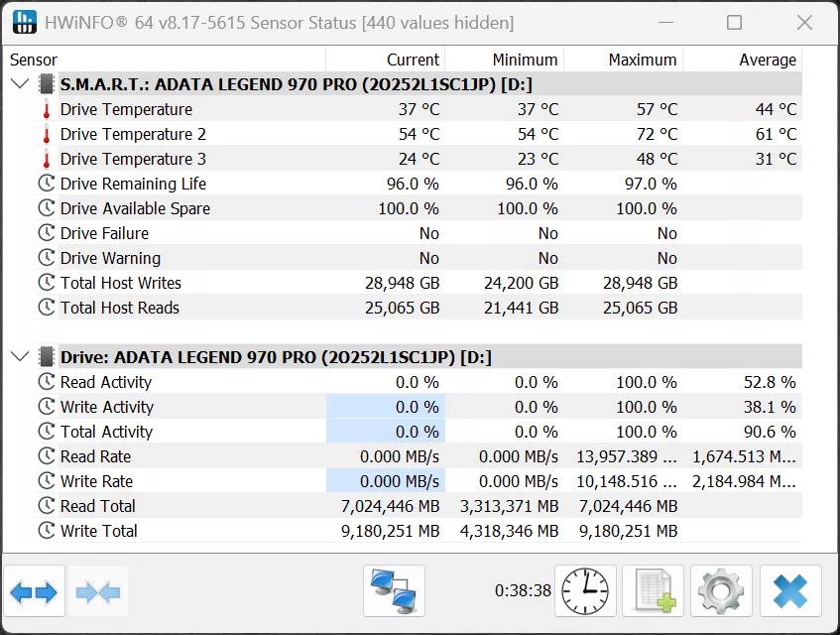Click the 0:38:38 elapsed time readout
This screenshot has height=635, width=840.
click(x=523, y=590)
